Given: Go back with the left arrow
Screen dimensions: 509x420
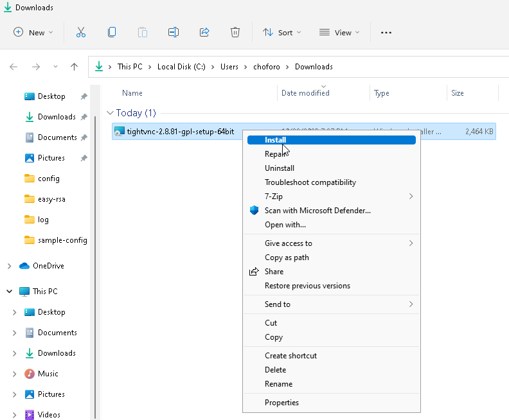Looking at the screenshot, I should 13,67.
